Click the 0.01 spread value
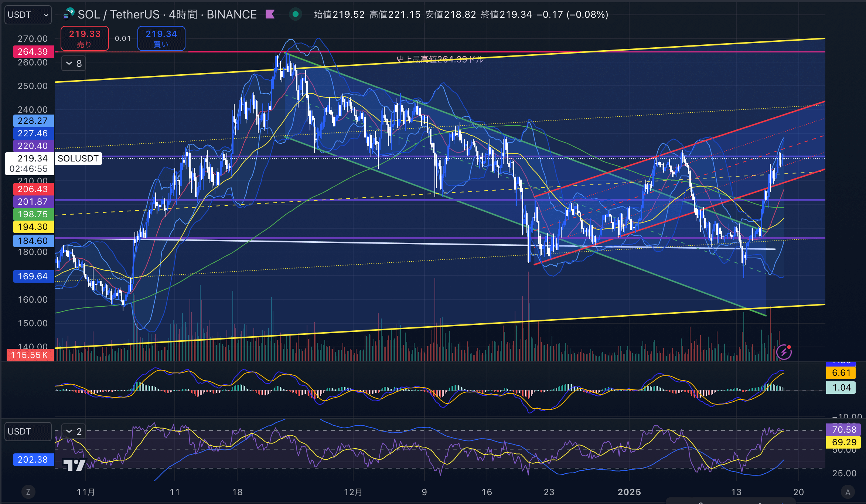Viewport: 866px width, 504px height. (x=123, y=38)
